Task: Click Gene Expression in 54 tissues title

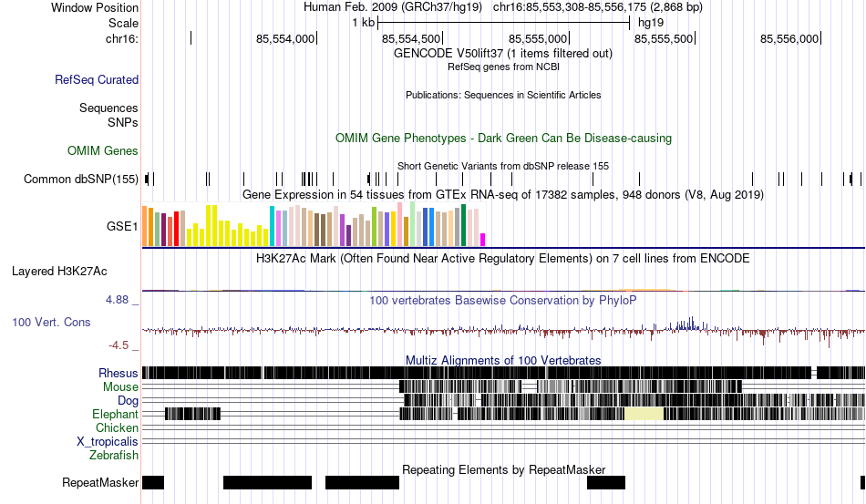Action: pos(503,194)
